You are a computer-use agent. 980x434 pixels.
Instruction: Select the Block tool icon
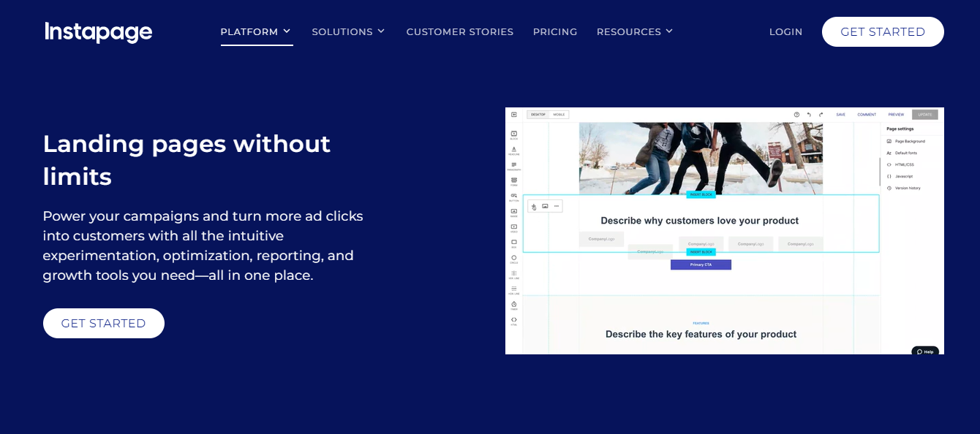(514, 135)
